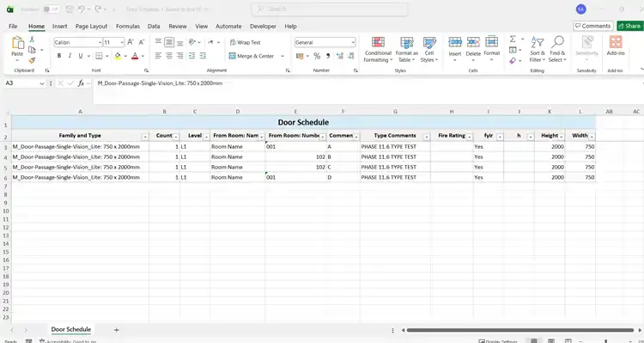Screen dimensions: 644x343
Task: Switch to the Formulas tab
Action: [128, 26]
